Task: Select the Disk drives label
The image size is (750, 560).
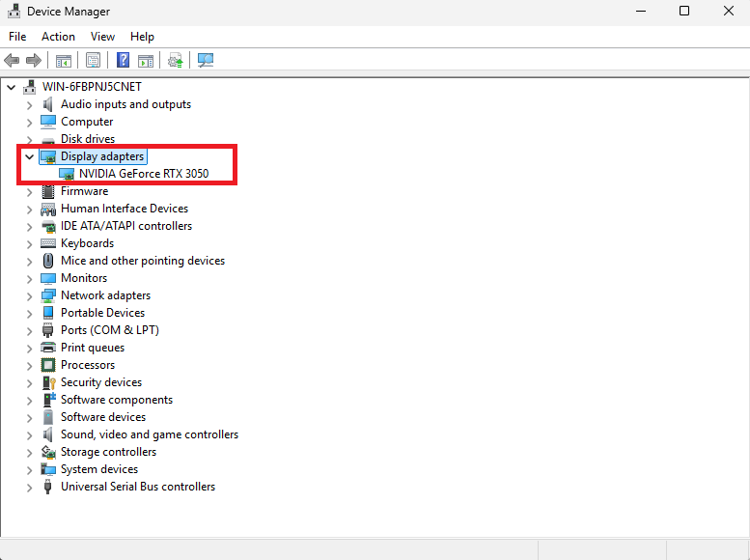Action: click(88, 139)
